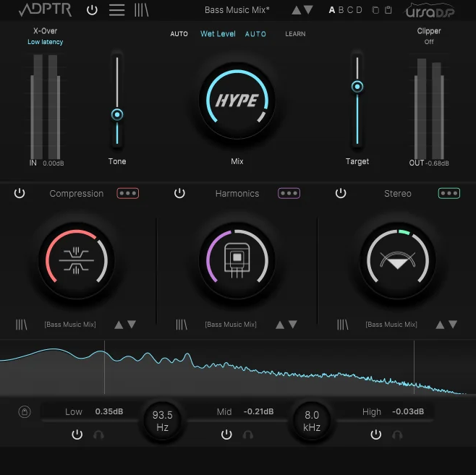Open Stereo preset library icon

coord(343,325)
